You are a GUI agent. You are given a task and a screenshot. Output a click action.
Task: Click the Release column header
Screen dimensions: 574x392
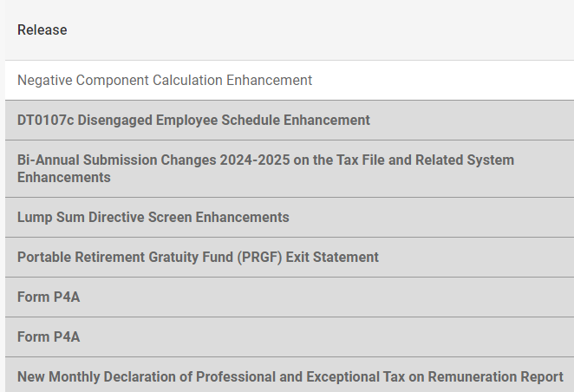42,30
